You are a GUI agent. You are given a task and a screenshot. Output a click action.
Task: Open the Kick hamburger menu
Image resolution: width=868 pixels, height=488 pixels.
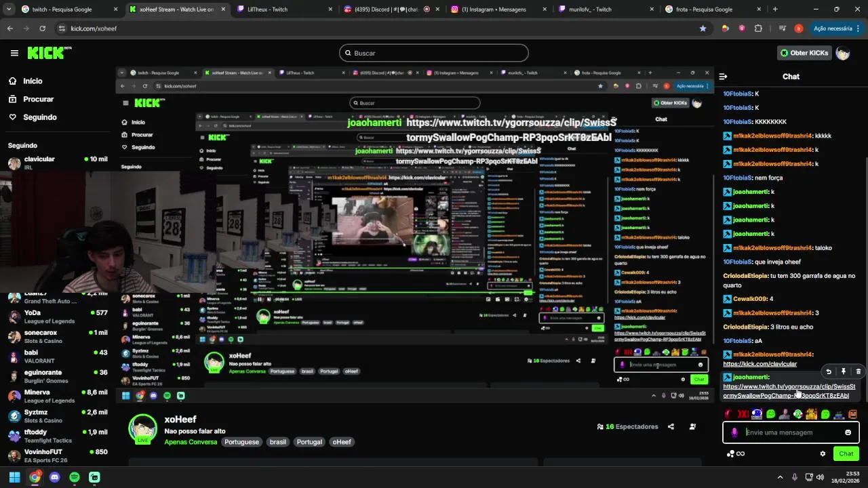[x=14, y=53]
